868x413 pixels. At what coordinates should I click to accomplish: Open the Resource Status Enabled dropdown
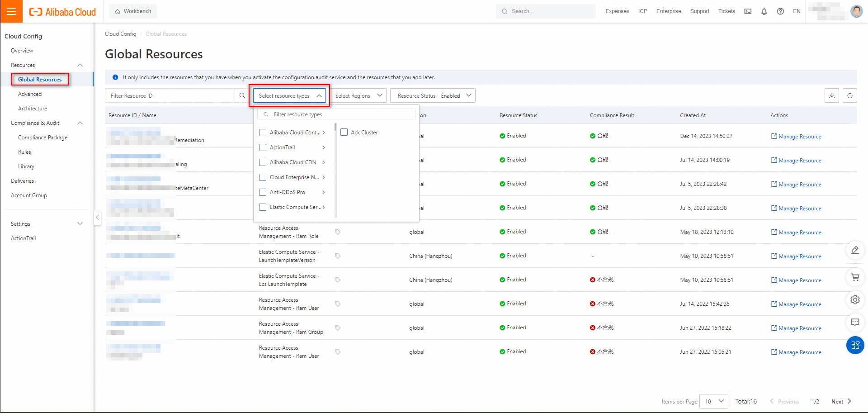433,95
